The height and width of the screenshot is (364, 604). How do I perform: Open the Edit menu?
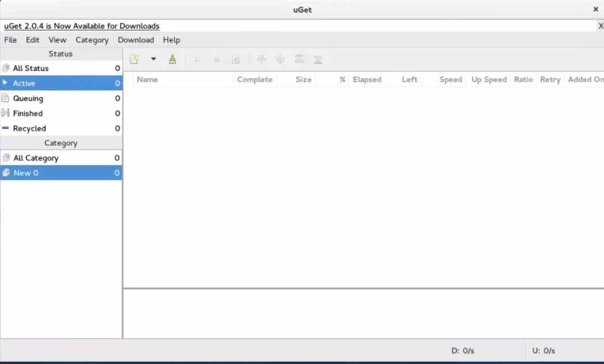tap(33, 40)
